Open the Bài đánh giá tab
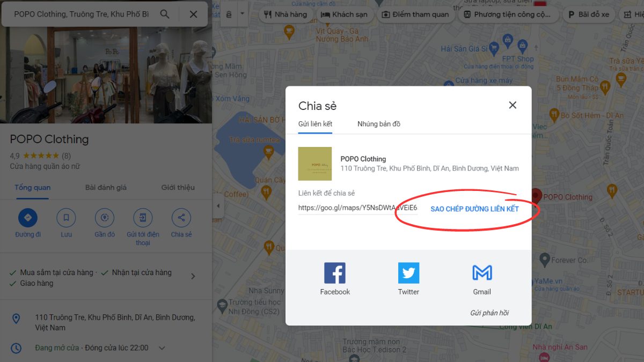The height and width of the screenshot is (362, 644). 106,188
